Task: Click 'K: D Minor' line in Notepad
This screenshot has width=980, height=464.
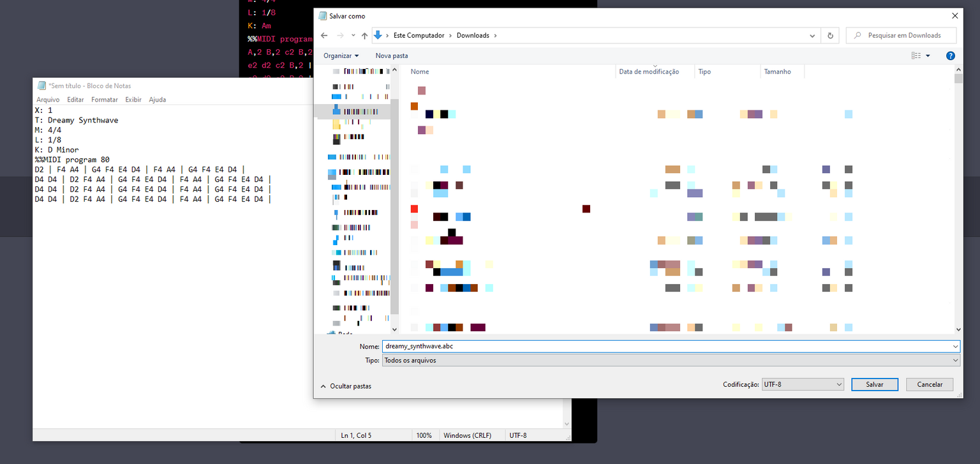Action: (x=57, y=150)
